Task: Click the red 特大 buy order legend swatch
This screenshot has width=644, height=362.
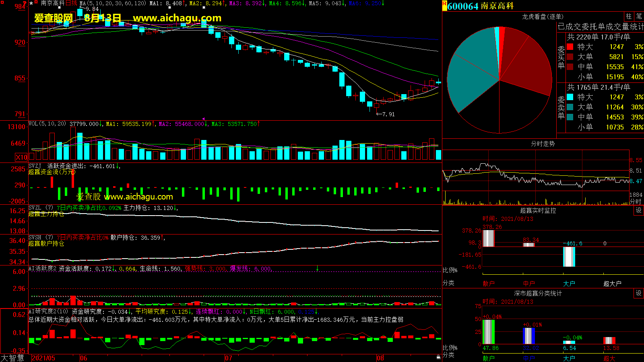Action: click(570, 47)
